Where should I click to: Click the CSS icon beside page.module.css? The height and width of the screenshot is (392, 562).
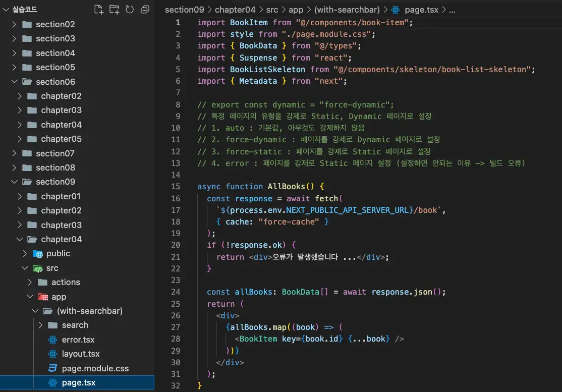(52, 368)
